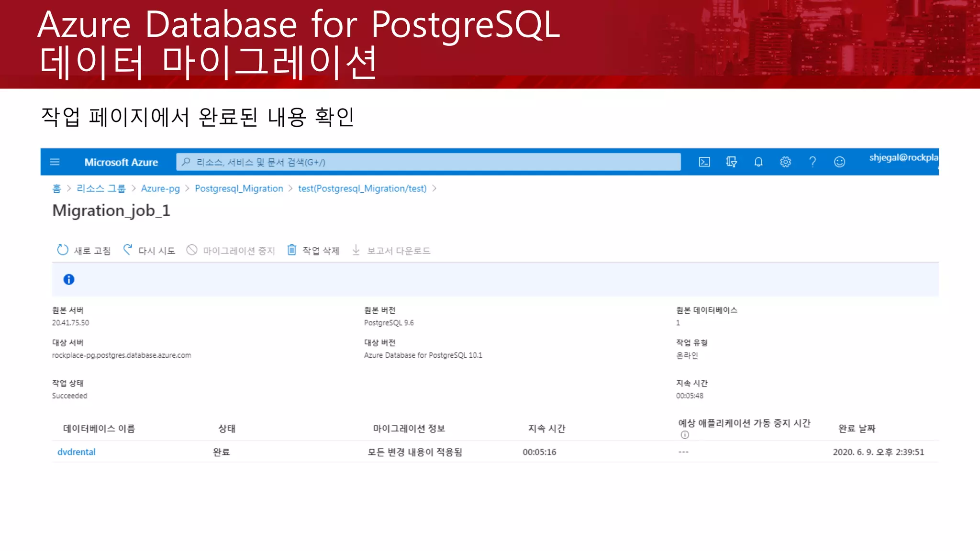This screenshot has height=551, width=980.
Task: Open the shjegal@rockpla account menu
Action: pos(903,157)
